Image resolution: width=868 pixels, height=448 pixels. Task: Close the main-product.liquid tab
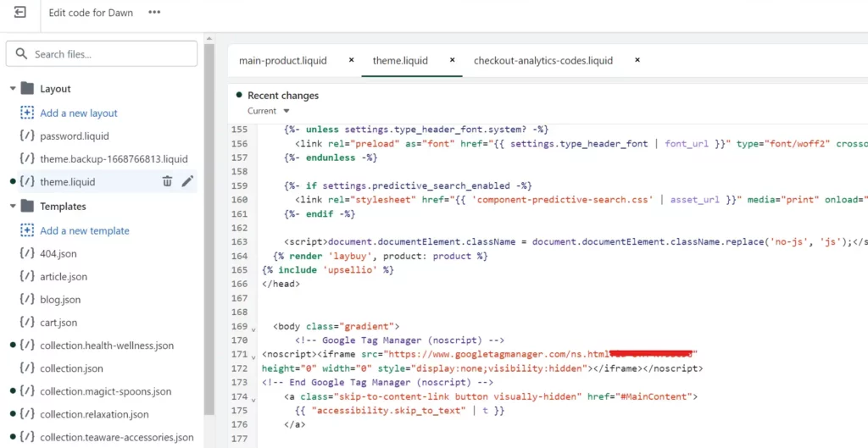(x=351, y=60)
